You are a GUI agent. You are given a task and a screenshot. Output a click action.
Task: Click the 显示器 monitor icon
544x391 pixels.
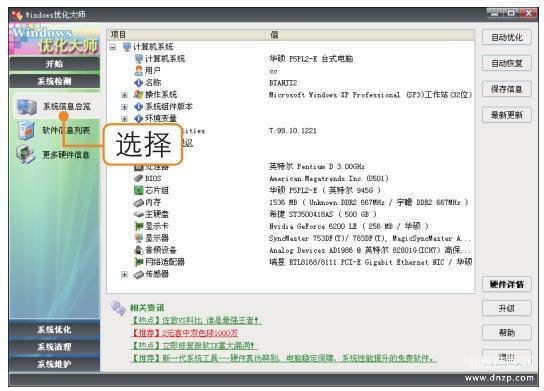click(x=139, y=238)
